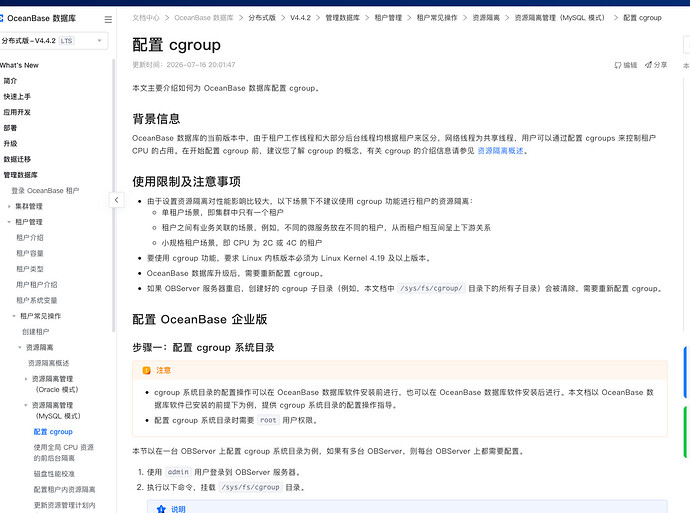
Task: Open 部署 section in sidebar
Action: coord(10,128)
